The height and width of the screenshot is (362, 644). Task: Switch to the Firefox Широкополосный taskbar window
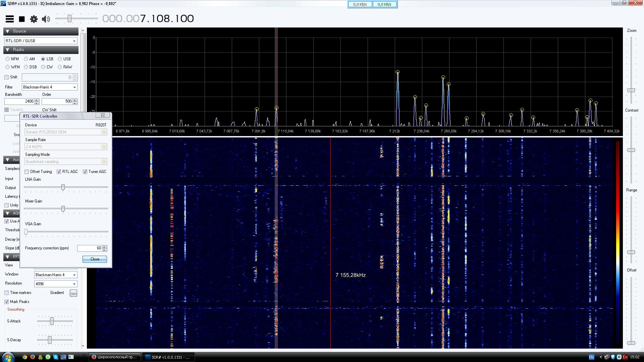tap(114, 357)
